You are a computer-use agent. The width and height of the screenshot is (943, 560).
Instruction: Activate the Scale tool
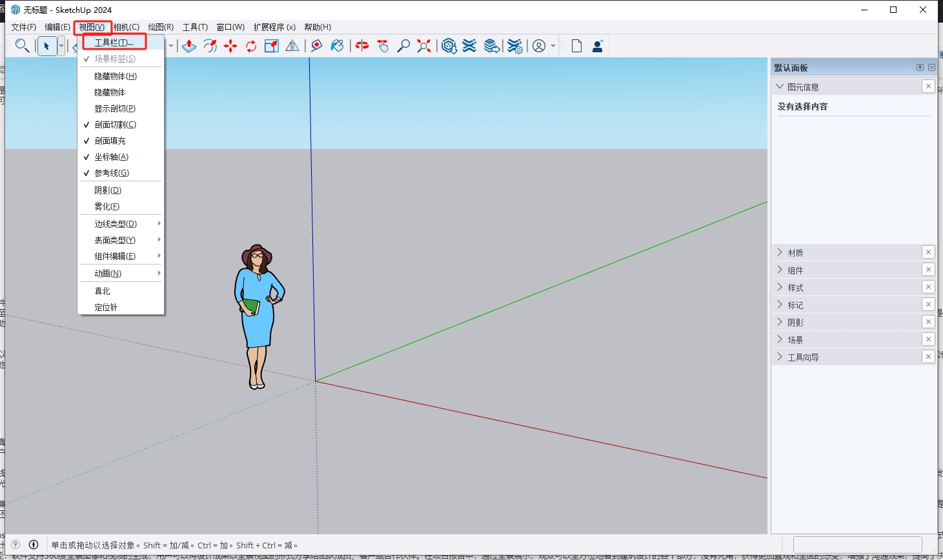272,46
